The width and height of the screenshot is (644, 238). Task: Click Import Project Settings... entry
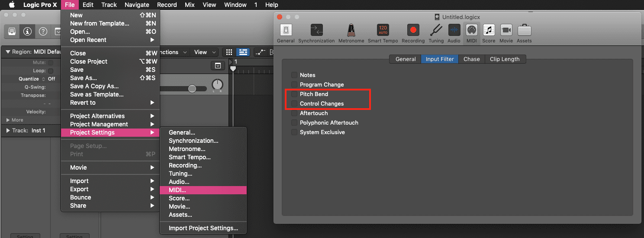click(203, 228)
